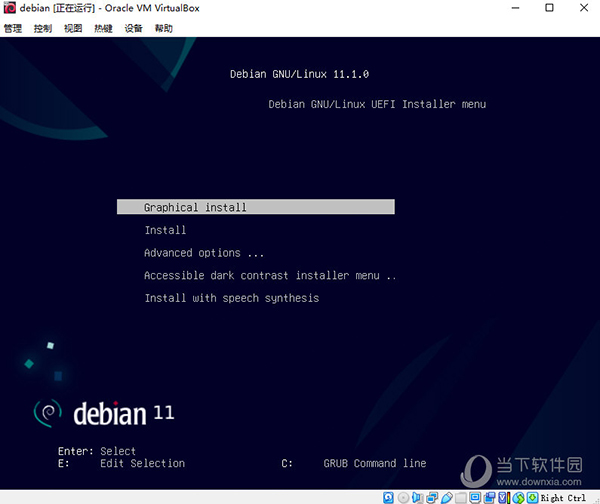Minimize the VirtualBox window
The width and height of the screenshot is (600, 504).
click(515, 8)
